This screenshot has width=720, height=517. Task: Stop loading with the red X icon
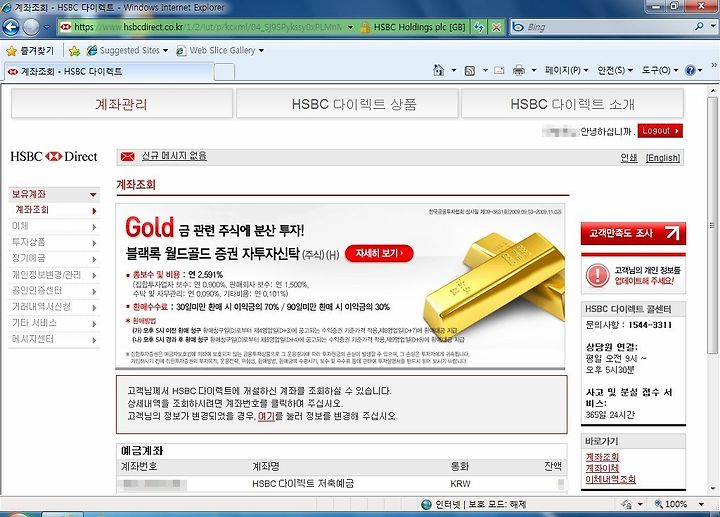(496, 27)
